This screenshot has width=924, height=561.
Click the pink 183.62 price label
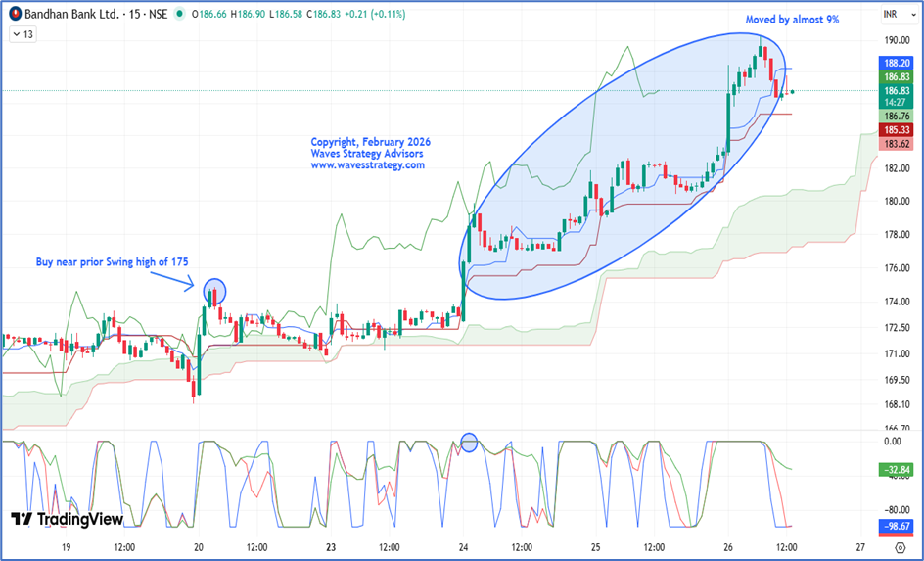click(x=895, y=144)
